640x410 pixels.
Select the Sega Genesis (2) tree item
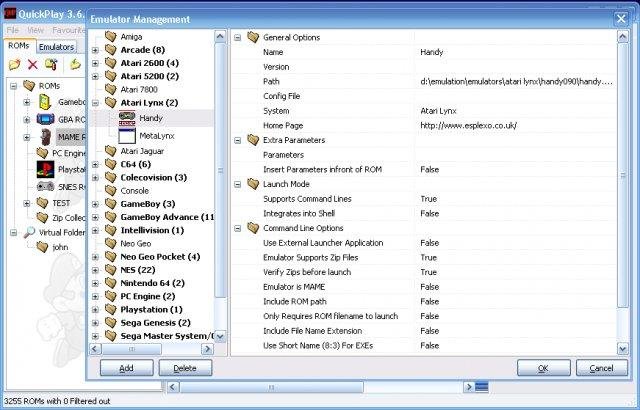pyautogui.click(x=156, y=323)
